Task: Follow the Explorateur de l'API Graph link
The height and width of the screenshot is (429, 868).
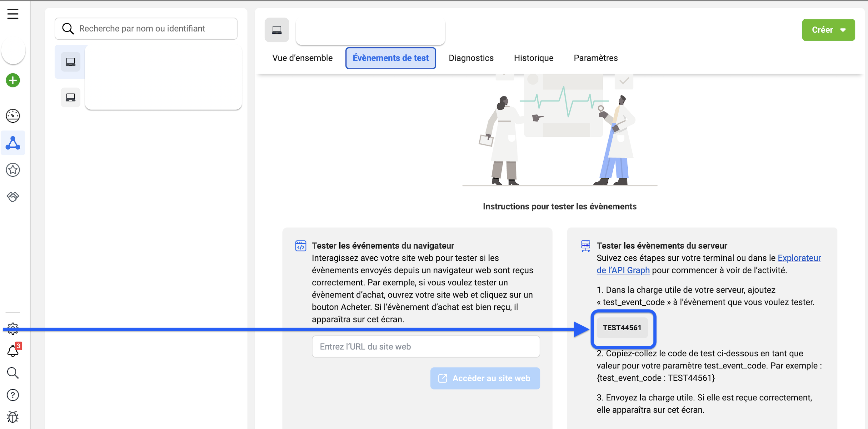Action: pyautogui.click(x=799, y=258)
